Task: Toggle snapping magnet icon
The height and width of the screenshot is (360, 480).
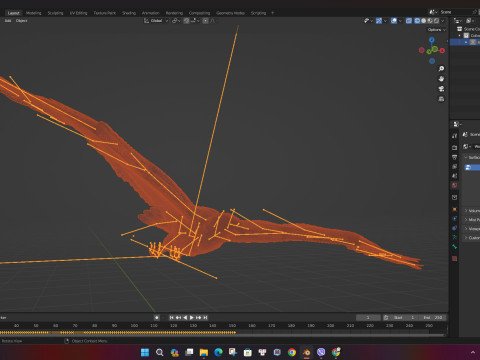Action: tap(186, 21)
